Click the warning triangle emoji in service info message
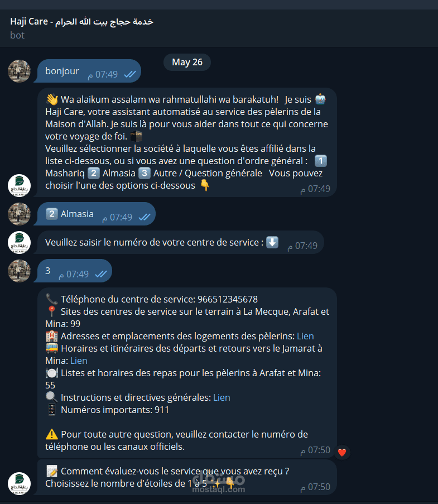The width and height of the screenshot is (438, 504). point(52,434)
